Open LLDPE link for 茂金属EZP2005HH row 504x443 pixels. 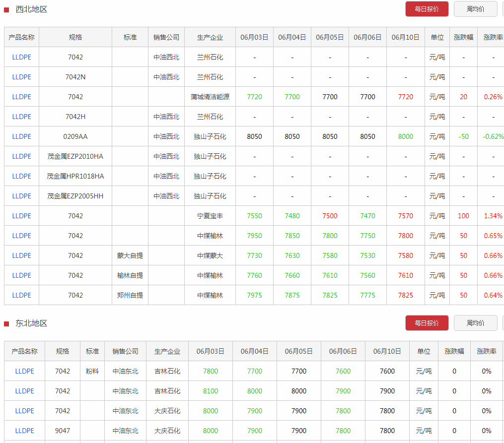21,196
